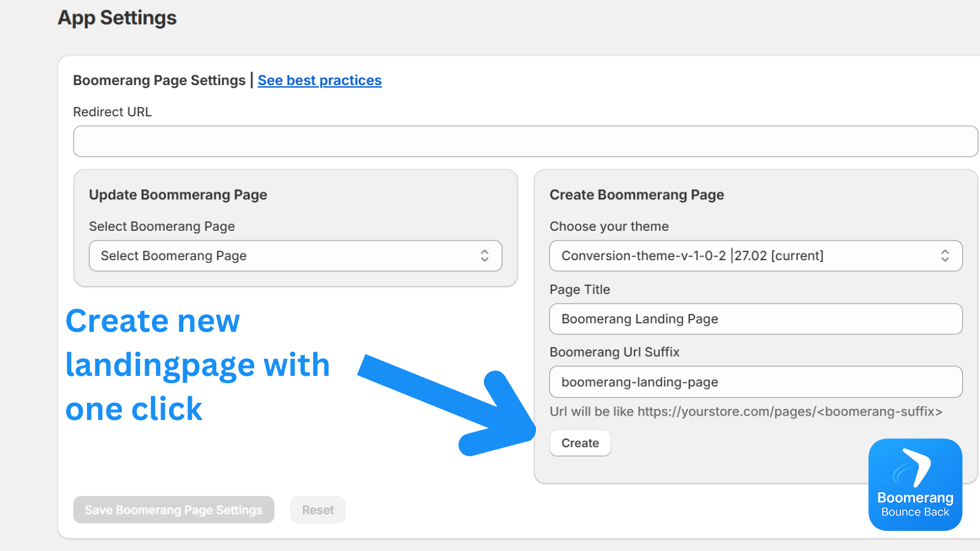Click the 'Boomerang Url Suffix' label

click(x=615, y=352)
